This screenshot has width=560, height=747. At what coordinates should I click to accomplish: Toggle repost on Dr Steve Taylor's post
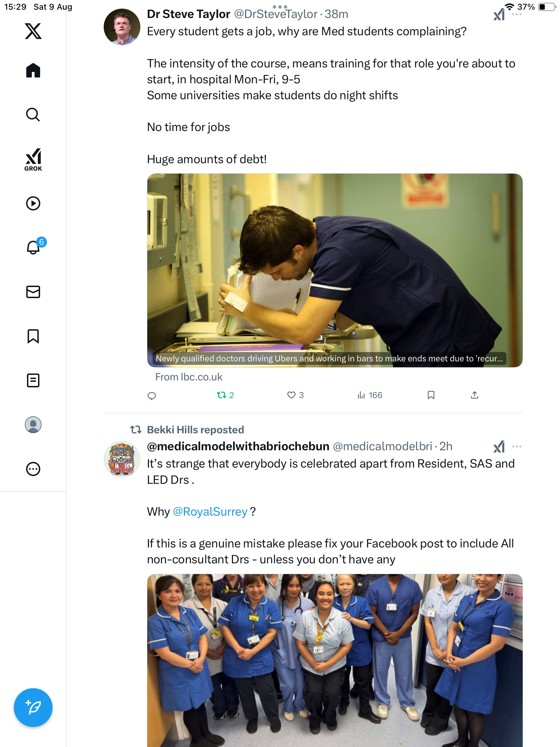click(222, 395)
